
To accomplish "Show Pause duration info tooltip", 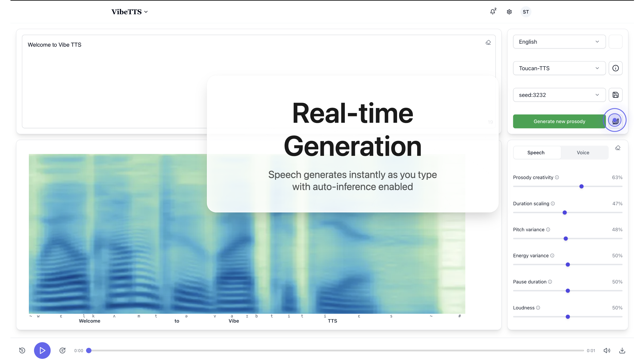I will tap(550, 282).
